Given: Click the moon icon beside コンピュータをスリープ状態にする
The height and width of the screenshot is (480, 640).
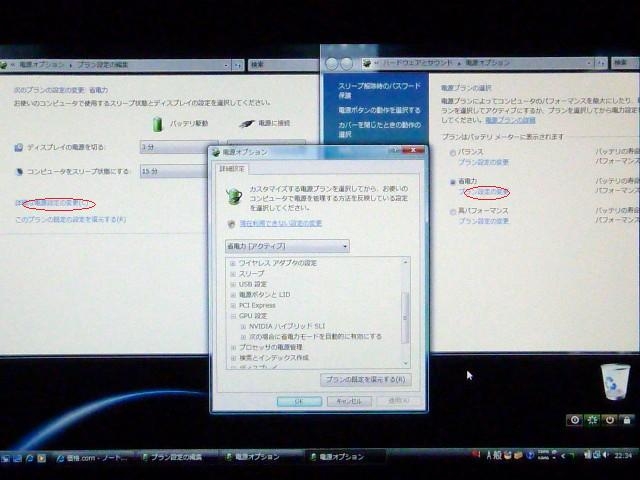Looking at the screenshot, I should point(19,171).
